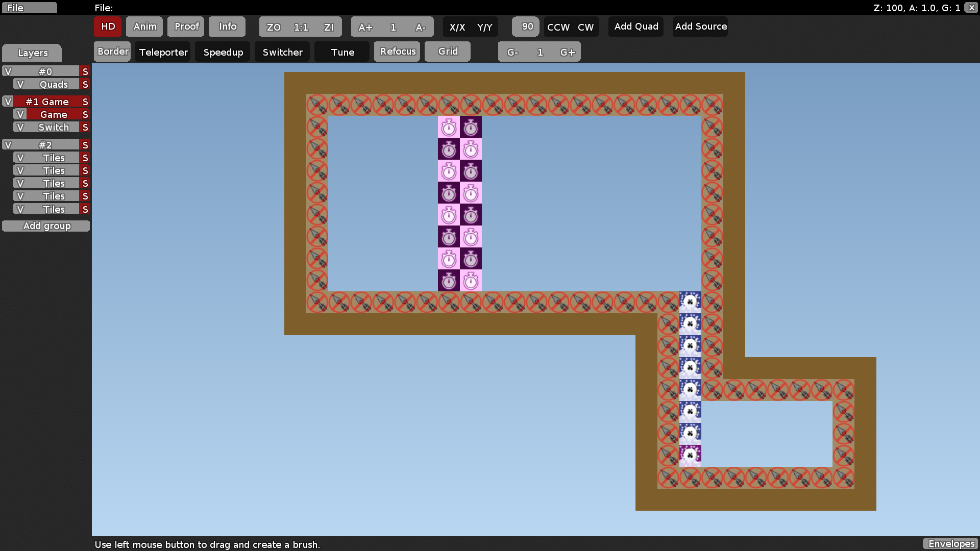Show the Info overlay
The width and height of the screenshot is (980, 551).
tap(227, 27)
